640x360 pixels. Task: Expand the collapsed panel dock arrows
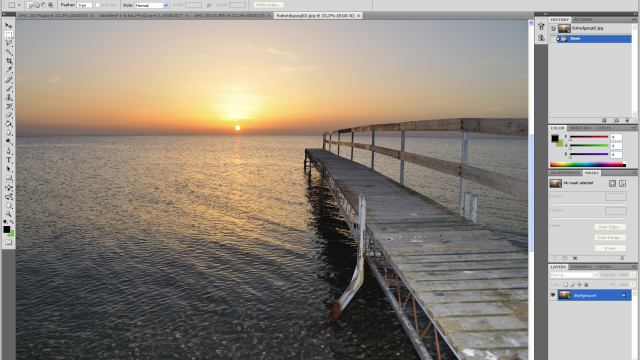[545, 14]
